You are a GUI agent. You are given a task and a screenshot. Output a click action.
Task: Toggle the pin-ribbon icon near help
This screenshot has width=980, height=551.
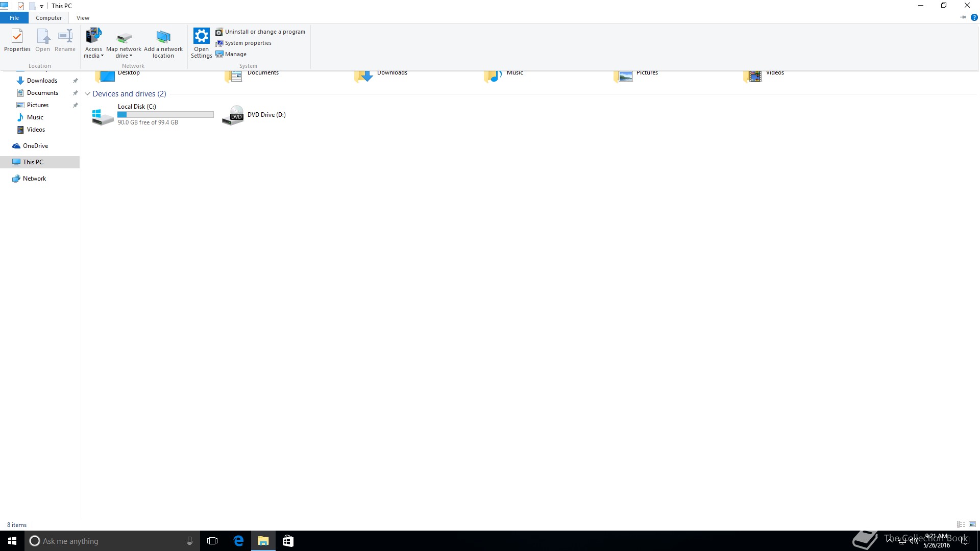pyautogui.click(x=963, y=17)
